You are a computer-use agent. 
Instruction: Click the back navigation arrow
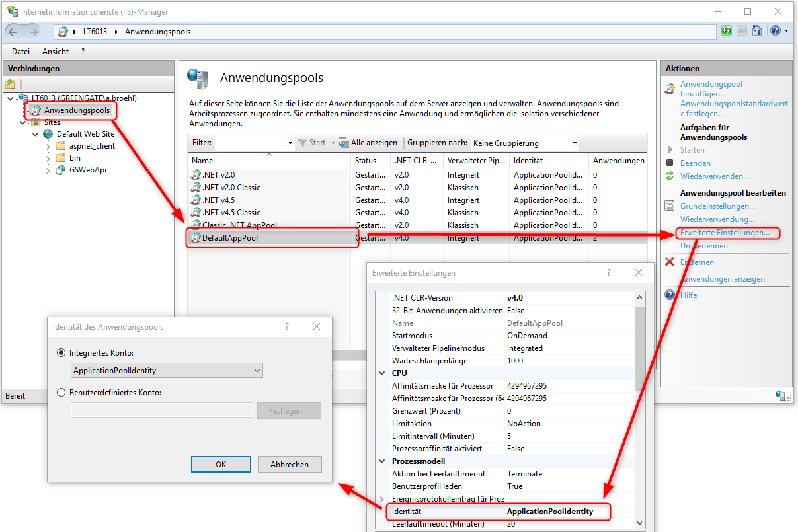click(15, 32)
